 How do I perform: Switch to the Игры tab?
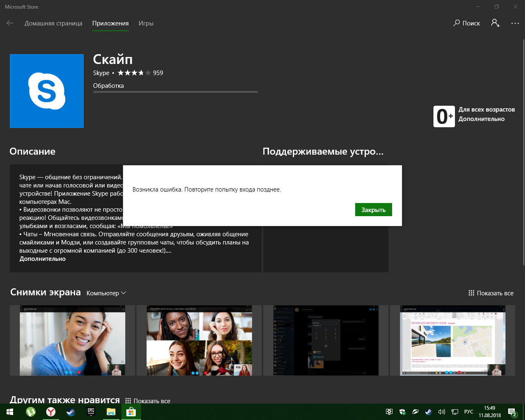click(146, 23)
